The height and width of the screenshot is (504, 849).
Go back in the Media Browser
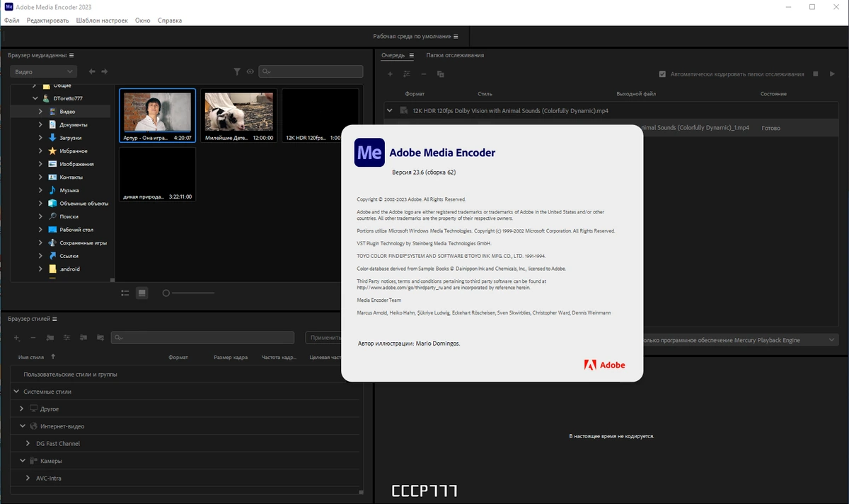pos(92,71)
